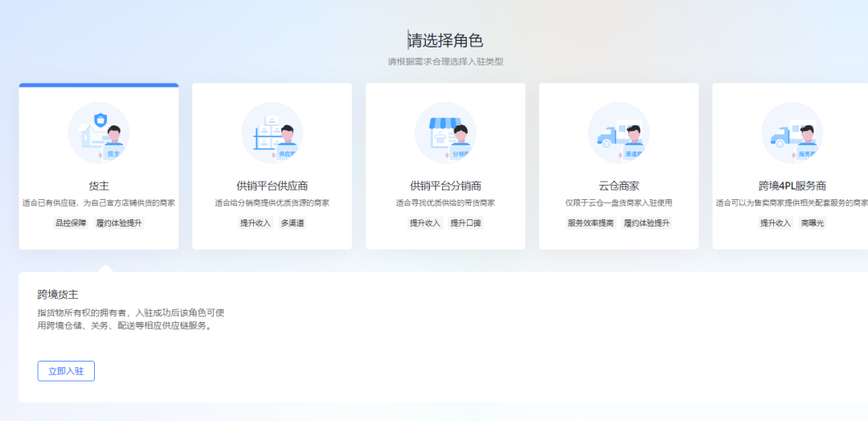Select the 供销平台供应商 role title

pos(272,186)
